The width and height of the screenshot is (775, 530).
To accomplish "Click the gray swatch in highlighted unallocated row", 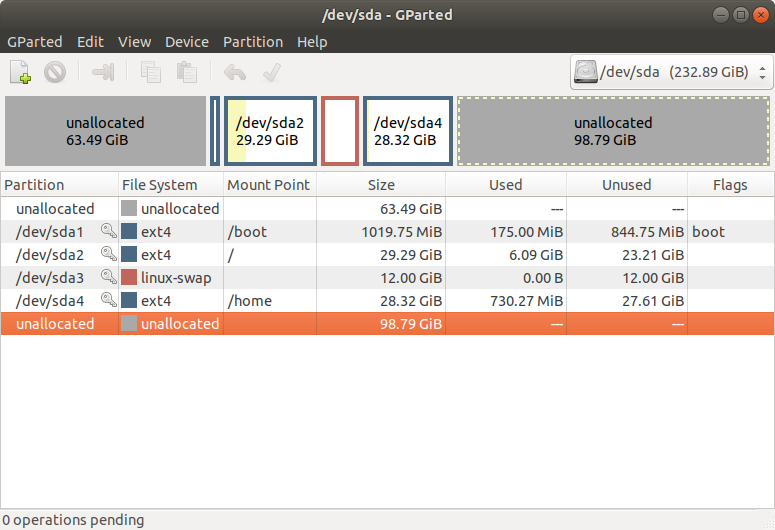I will tap(129, 323).
